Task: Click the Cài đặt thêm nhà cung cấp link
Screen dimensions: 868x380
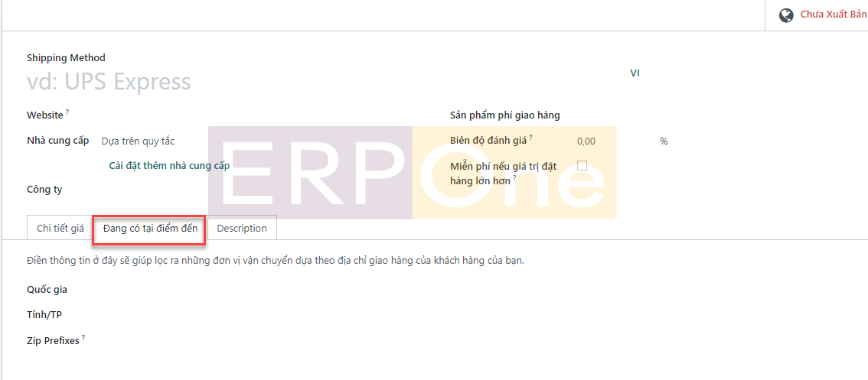Action: [x=169, y=165]
